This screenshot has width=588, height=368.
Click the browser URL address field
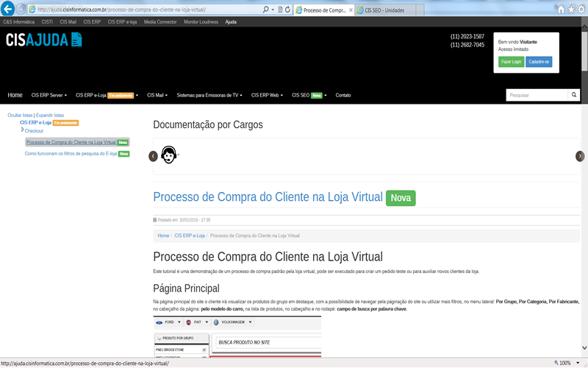(144, 10)
